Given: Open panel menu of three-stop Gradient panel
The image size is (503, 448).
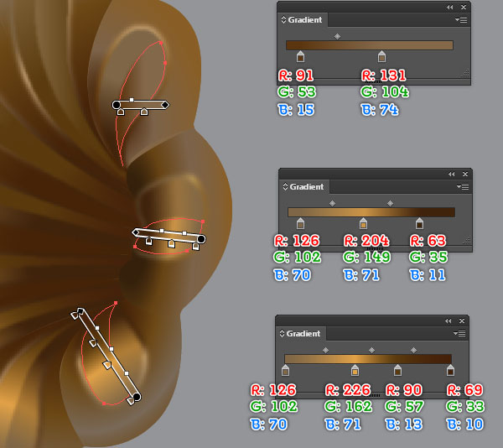Looking at the screenshot, I should tap(463, 187).
